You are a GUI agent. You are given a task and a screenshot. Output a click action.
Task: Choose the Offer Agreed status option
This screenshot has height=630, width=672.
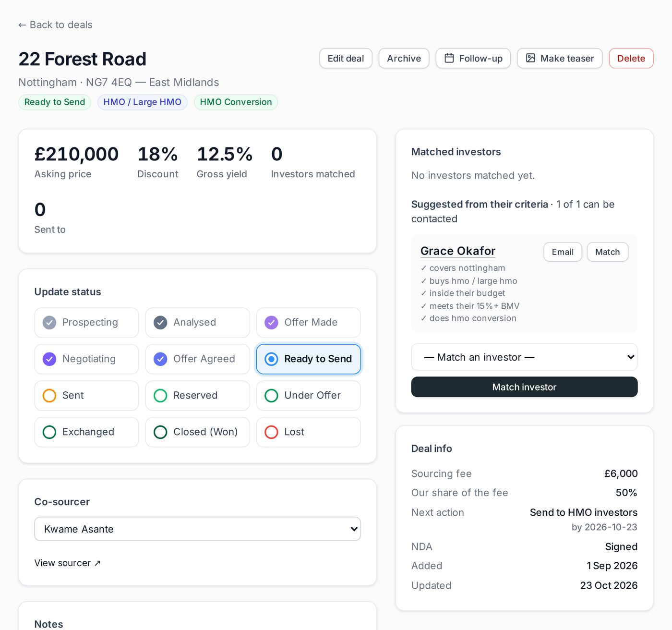tap(197, 359)
